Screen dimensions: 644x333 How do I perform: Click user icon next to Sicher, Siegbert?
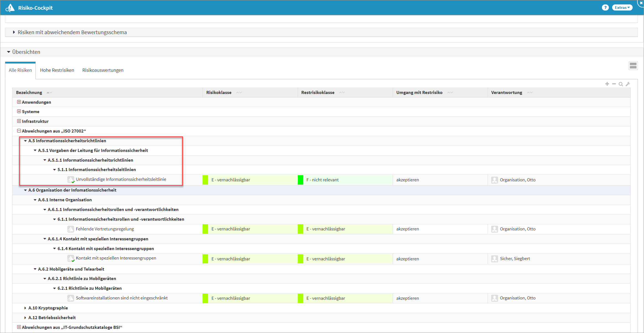494,259
